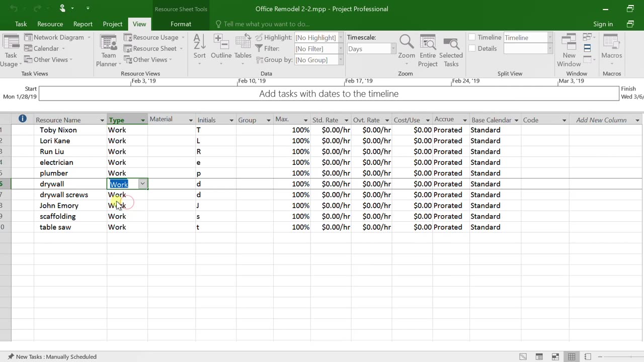Open Customize Quick Access Toolbar arrow

(88, 9)
